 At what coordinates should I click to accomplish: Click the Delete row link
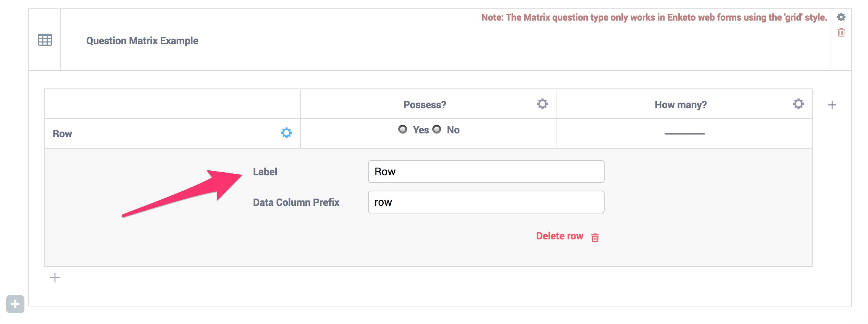(559, 236)
